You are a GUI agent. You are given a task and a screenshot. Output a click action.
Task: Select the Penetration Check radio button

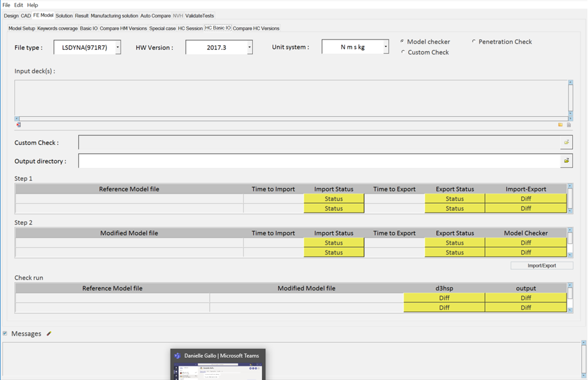[474, 42]
